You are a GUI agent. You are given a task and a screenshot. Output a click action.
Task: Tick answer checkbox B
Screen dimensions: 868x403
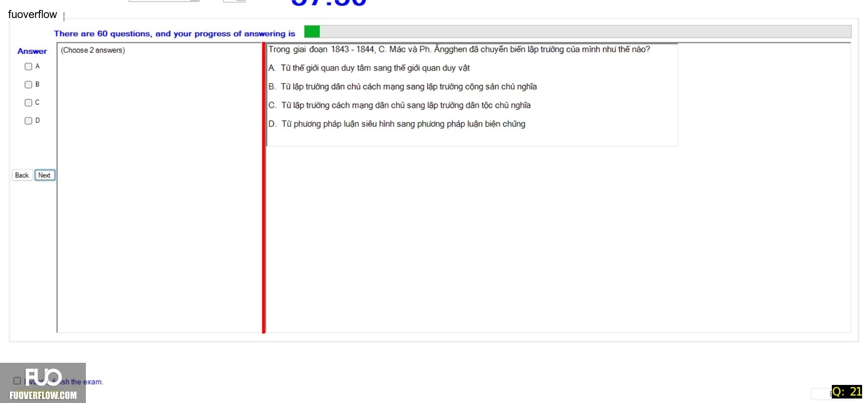click(28, 84)
